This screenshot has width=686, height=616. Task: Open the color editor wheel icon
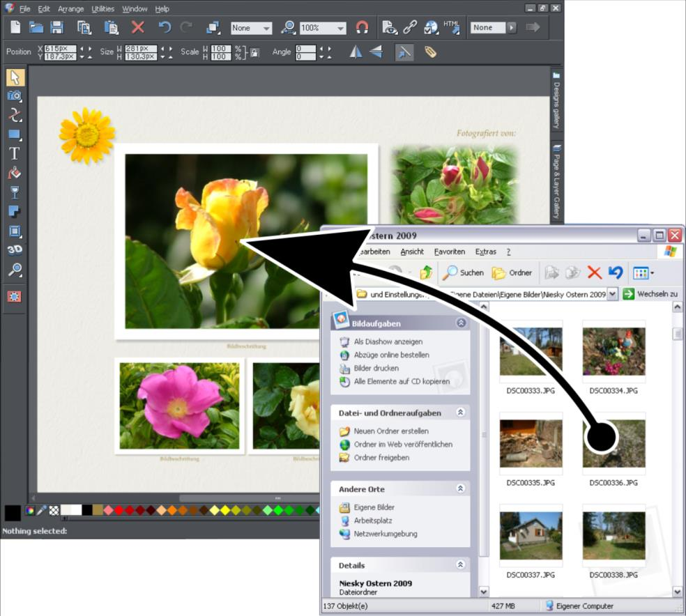(x=30, y=510)
